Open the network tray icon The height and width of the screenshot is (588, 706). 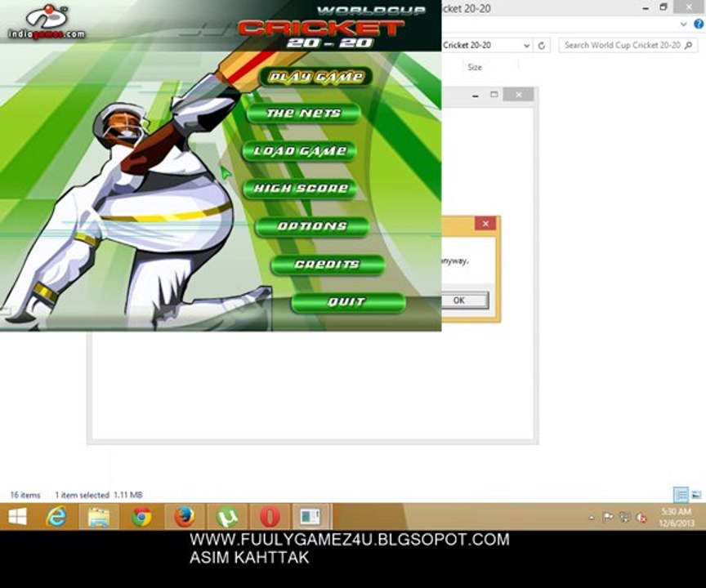click(x=624, y=518)
